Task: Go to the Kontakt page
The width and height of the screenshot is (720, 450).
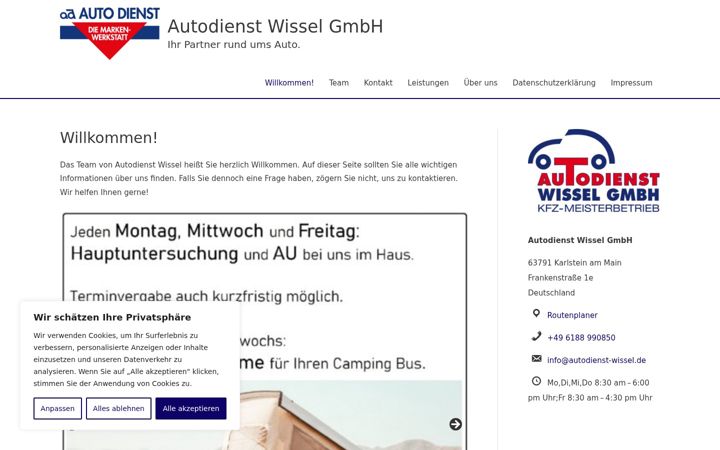Action: (378, 83)
